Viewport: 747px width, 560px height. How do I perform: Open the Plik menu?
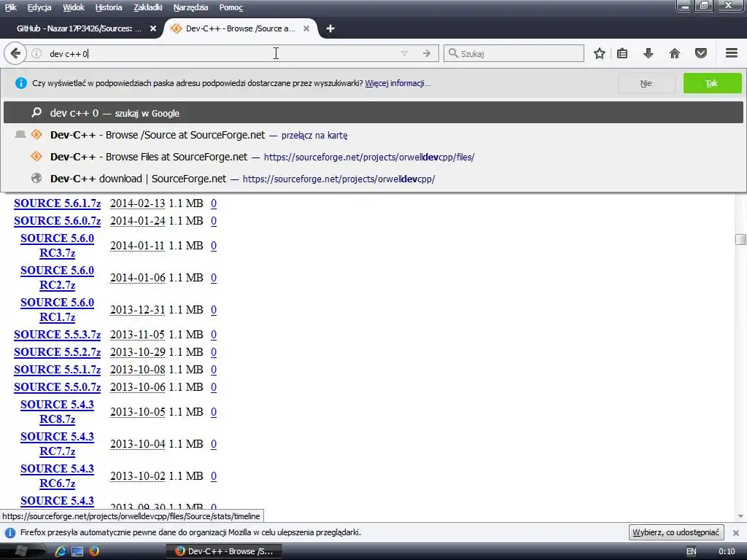10,7
